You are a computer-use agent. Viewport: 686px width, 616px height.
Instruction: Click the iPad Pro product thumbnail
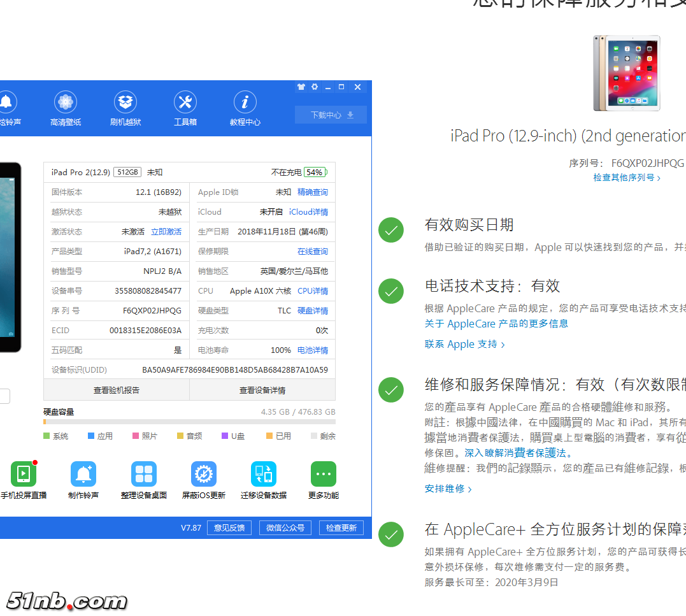tap(626, 73)
